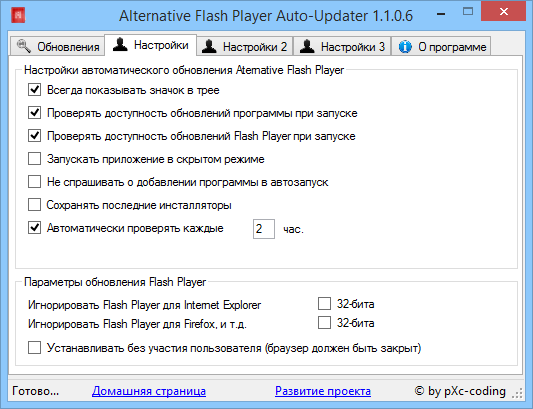This screenshot has width=533, height=409.
Task: Switch to the Обновления tab
Action: 57,46
